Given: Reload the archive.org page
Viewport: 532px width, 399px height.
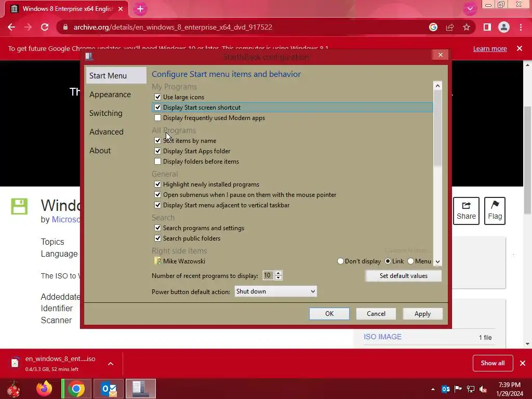Looking at the screenshot, I should pos(45,27).
